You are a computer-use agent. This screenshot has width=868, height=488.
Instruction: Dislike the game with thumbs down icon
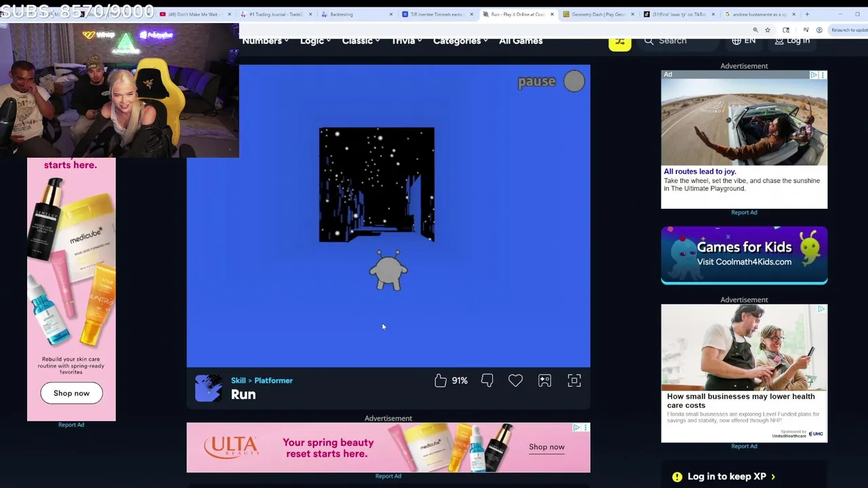pos(487,380)
